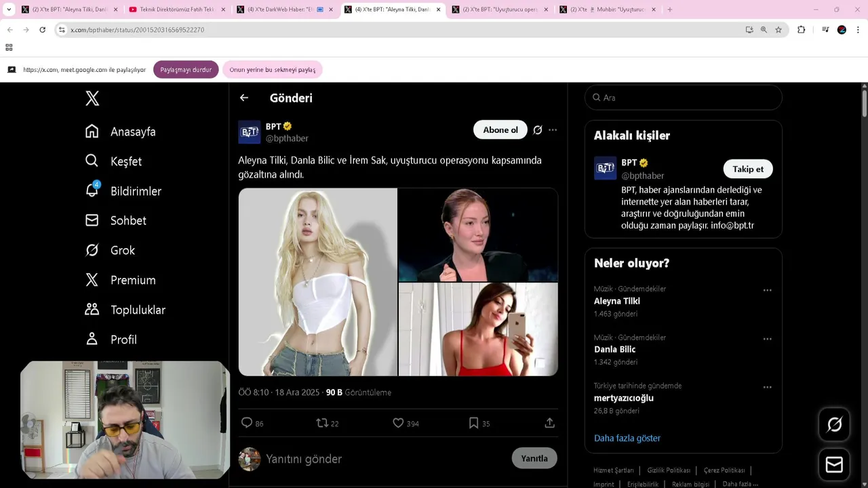Image resolution: width=868 pixels, height=488 pixels.
Task: Click the address bar URL
Action: tap(137, 30)
